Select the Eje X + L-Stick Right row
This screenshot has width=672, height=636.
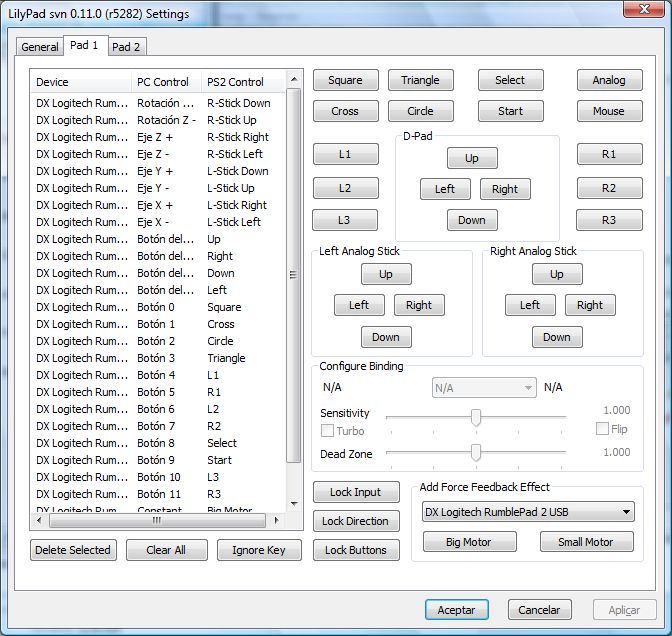(x=158, y=205)
